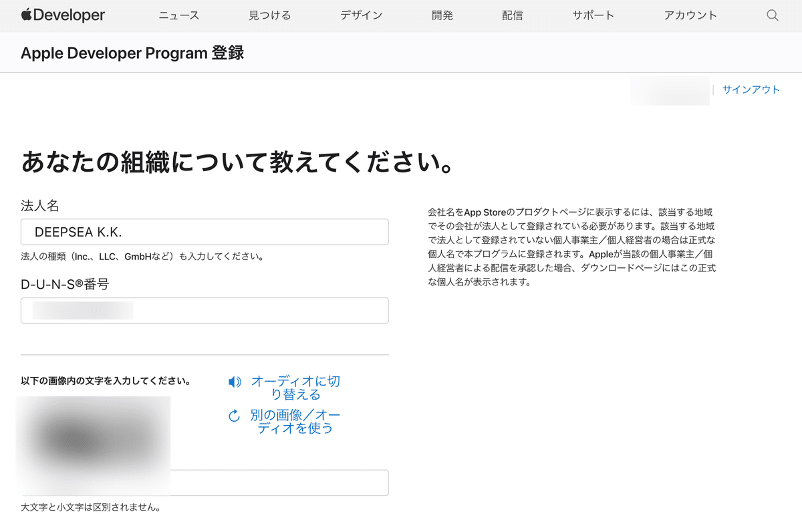Click the note 大文字と小文字は区別されません。
Viewport: 802px width, 532px height.
click(x=91, y=507)
